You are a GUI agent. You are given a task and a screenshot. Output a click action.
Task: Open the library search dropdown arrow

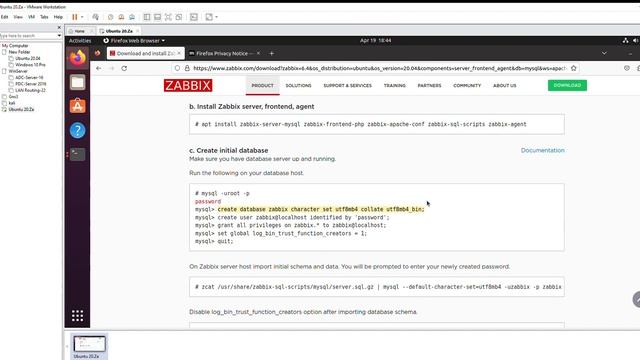[59, 36]
